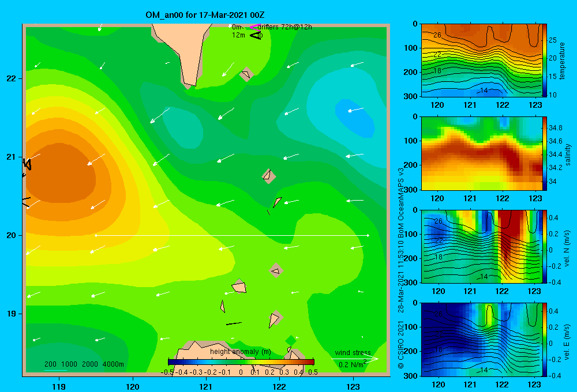Click the western endpoint of the white transect line
Viewport: 577px width, 392px height.
(96, 235)
